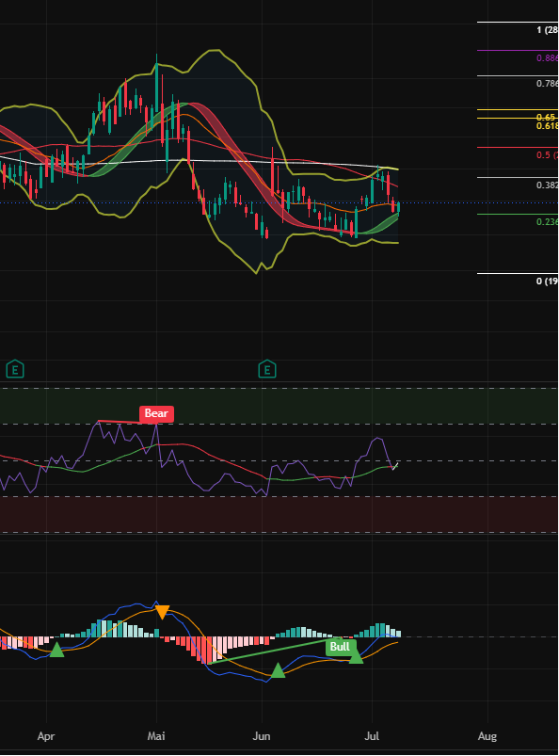Screen dimensions: 559x756
Task: Open the earnings marker near June
Action: coord(267,369)
